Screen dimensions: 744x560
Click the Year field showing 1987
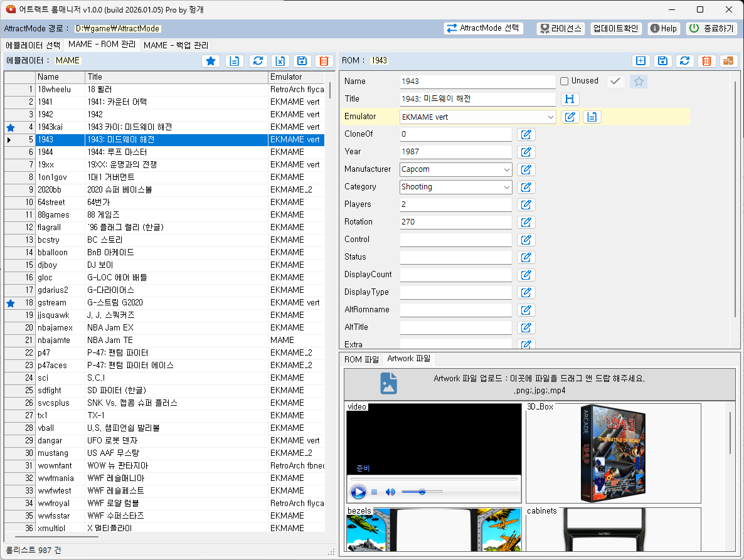pyautogui.click(x=455, y=152)
